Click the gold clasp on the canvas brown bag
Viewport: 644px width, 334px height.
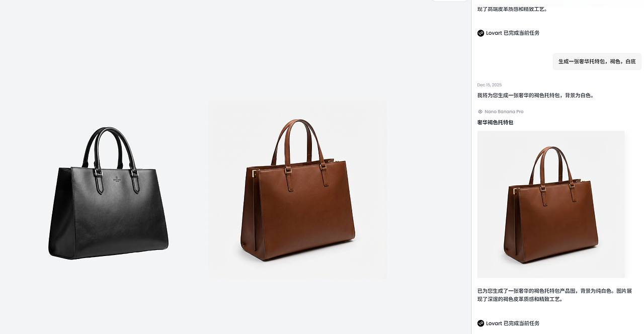click(x=254, y=173)
